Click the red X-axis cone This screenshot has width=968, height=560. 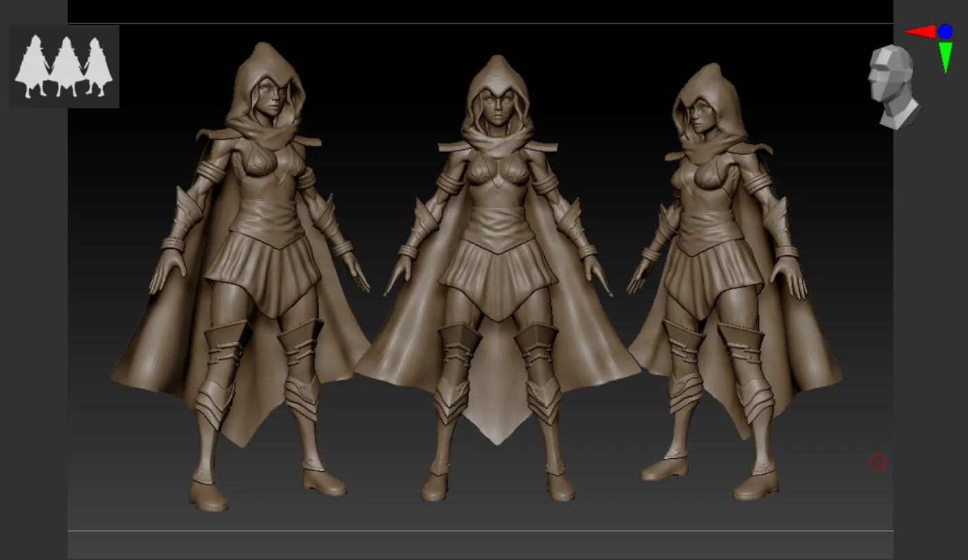coord(920,32)
